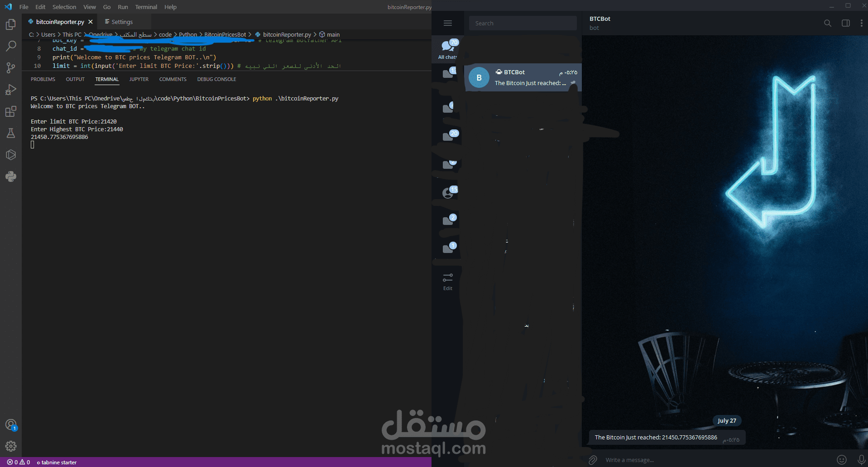Click the July 27 date badge
This screenshot has height=467, width=868.
[x=727, y=421]
